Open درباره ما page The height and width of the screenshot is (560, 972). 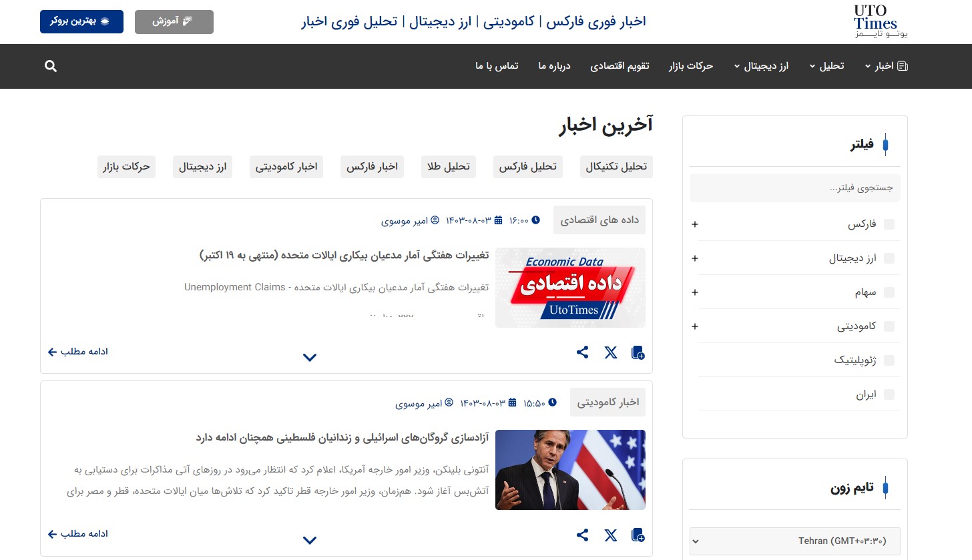555,66
